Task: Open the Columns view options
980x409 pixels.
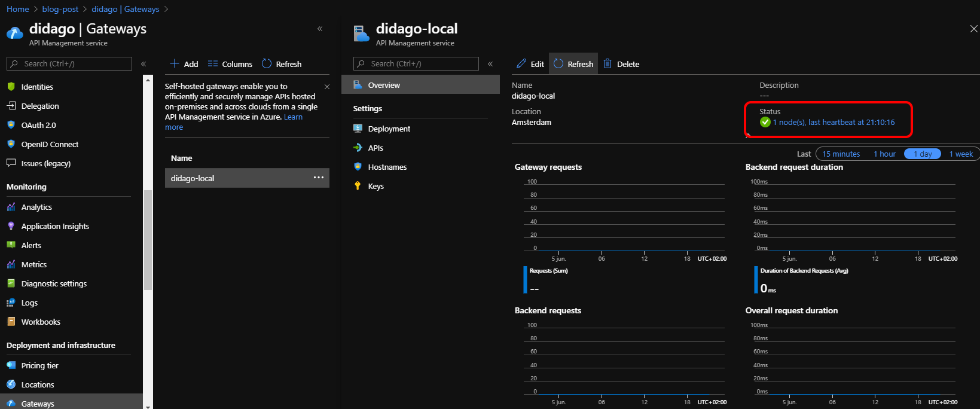Action: 230,64
